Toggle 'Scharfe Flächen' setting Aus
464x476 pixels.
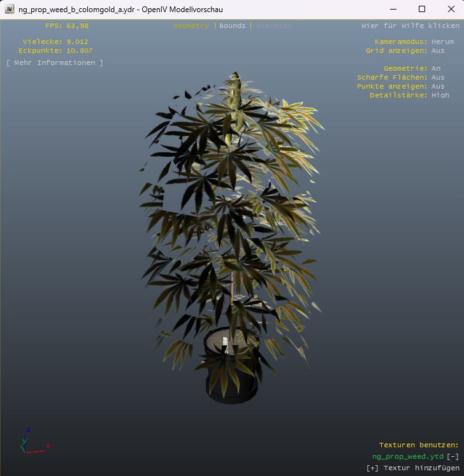tap(438, 77)
